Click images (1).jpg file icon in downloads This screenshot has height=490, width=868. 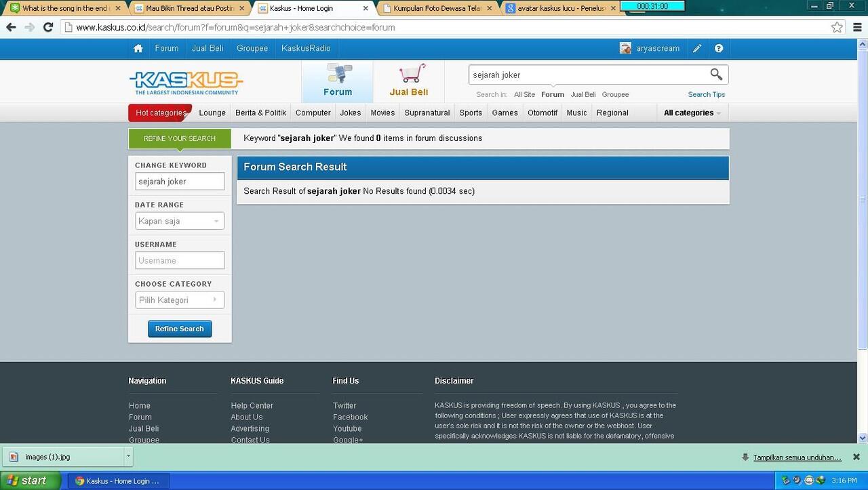point(14,457)
